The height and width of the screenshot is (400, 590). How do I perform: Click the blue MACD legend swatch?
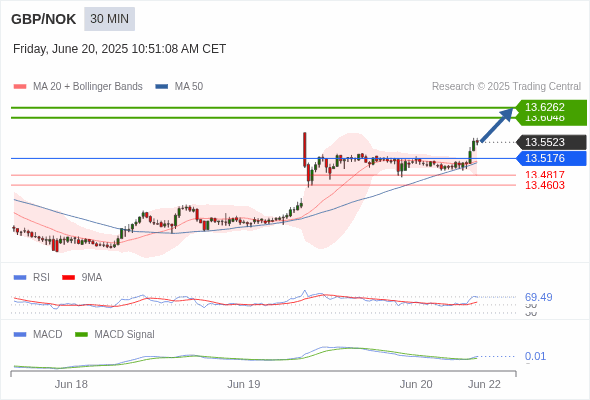tap(20, 335)
